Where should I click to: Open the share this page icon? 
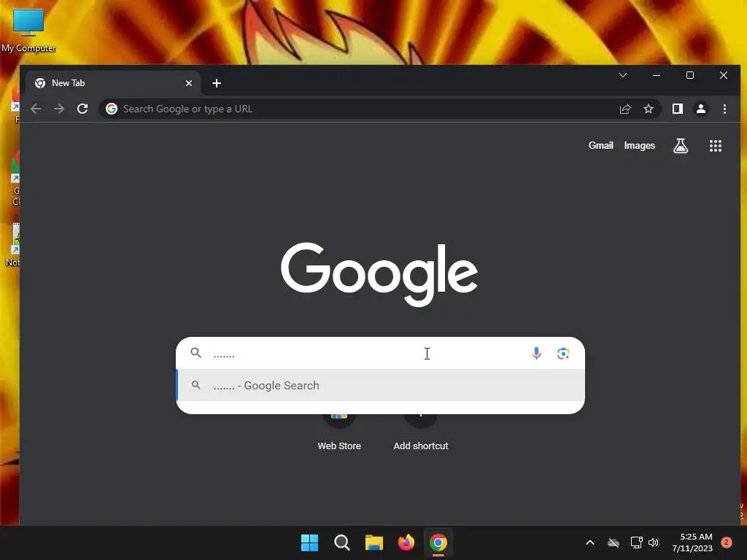tap(625, 109)
